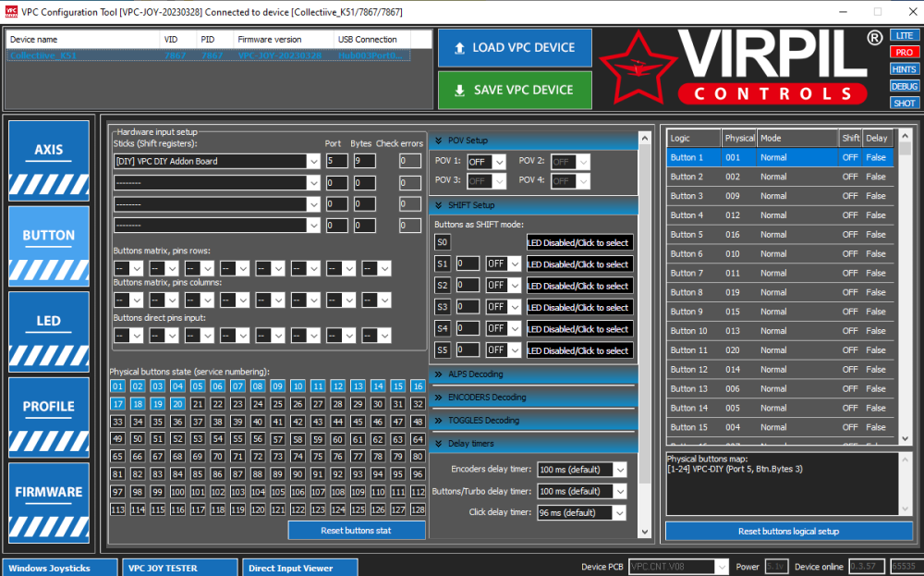924x576 pixels.
Task: Switch to the VPC JOY TESTER tab
Action: (x=178, y=567)
